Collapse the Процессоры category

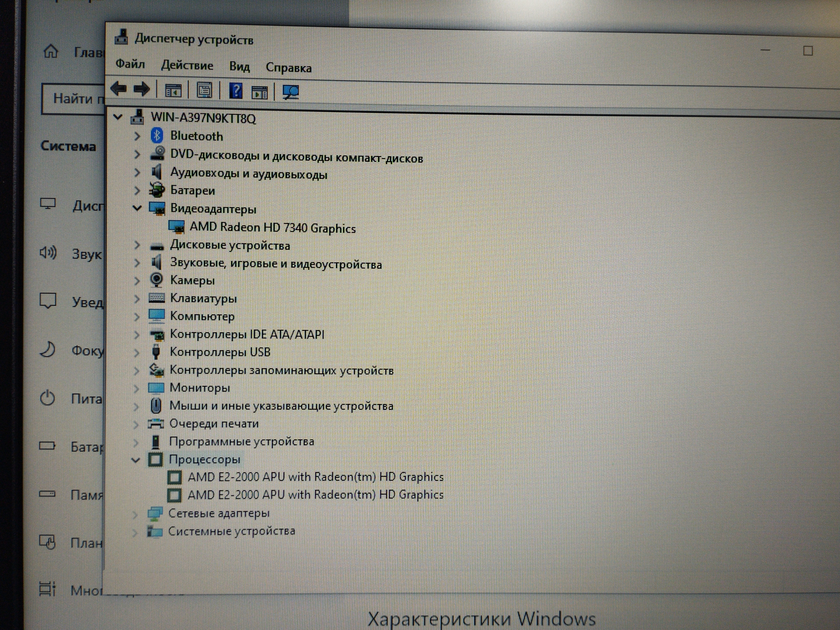(x=136, y=460)
